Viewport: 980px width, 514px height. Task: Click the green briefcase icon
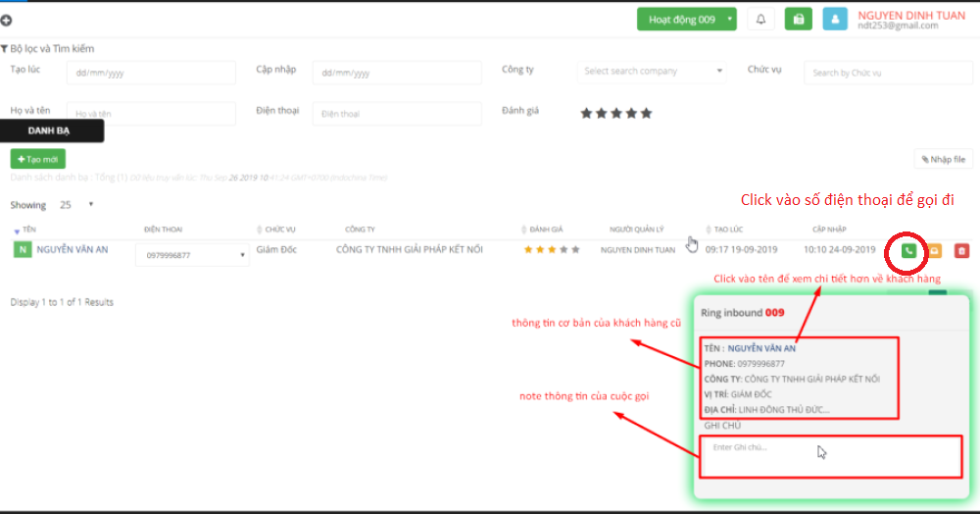[798, 20]
